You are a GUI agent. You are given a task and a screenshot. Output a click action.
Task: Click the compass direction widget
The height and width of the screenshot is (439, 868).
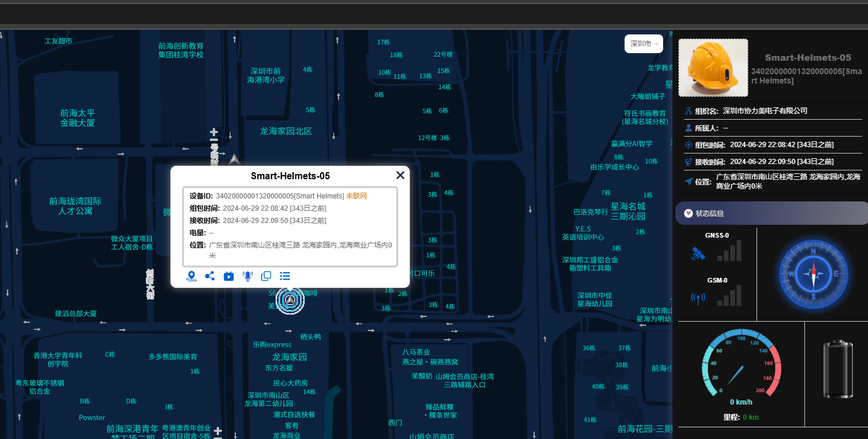[813, 274]
